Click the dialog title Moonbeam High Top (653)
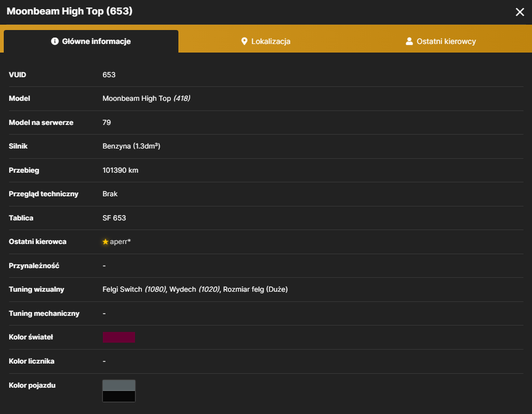The image size is (532, 414). (x=70, y=11)
